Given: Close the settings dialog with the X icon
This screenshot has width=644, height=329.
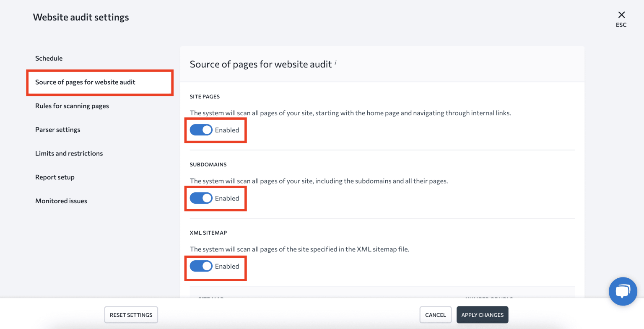Looking at the screenshot, I should coord(621,15).
